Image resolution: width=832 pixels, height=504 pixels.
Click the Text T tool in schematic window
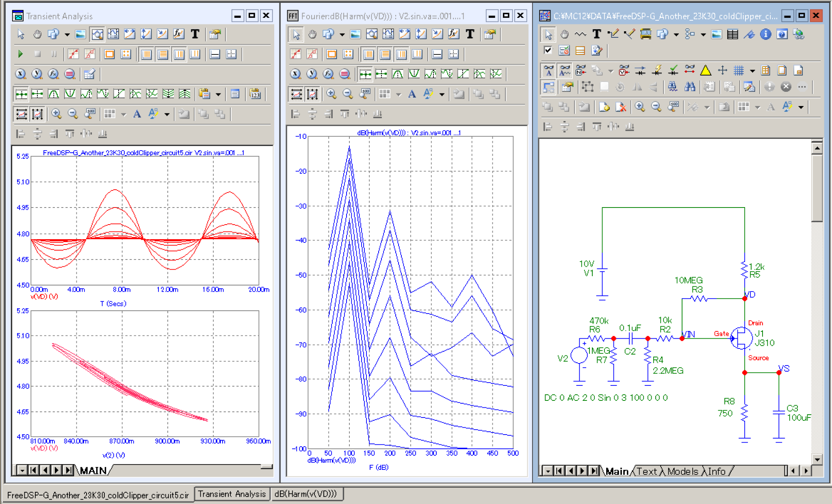[596, 35]
